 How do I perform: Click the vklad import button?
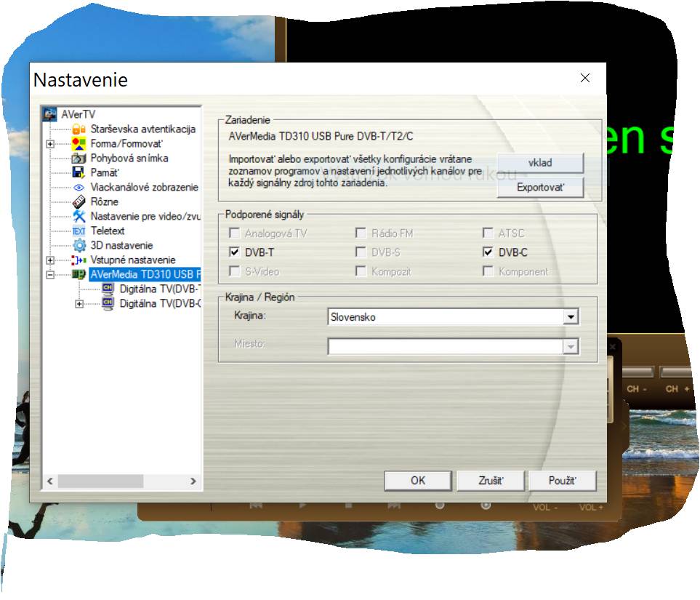(540, 163)
